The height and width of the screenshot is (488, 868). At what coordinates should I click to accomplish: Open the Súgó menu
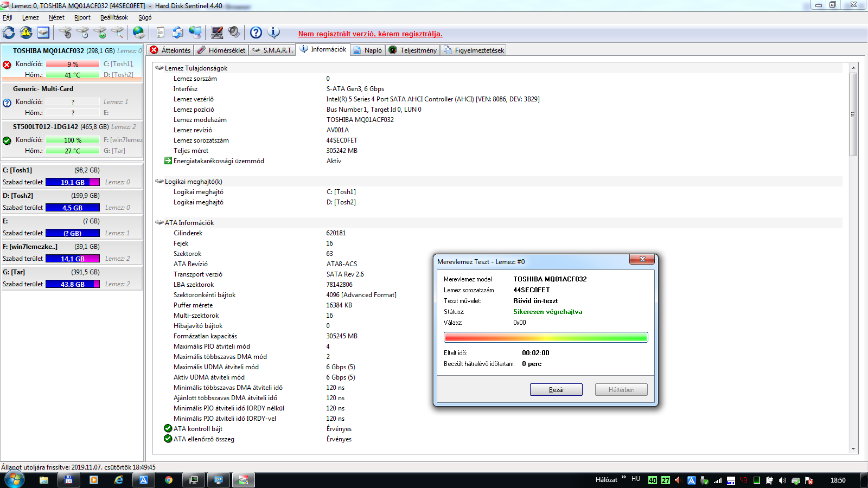click(145, 17)
